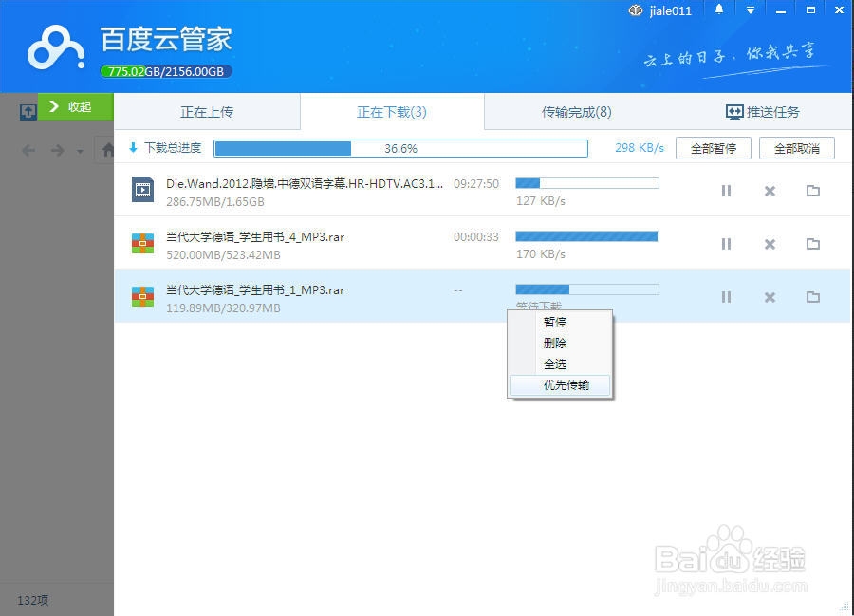
Task: Pause the Die.Wand.2012 download
Action: [726, 191]
